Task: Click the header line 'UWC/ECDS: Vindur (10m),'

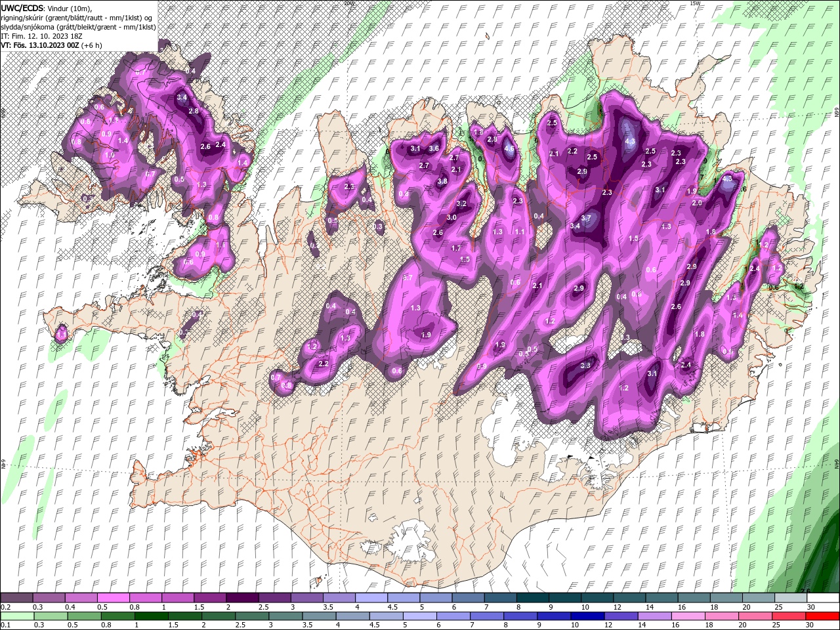Action: (x=47, y=8)
